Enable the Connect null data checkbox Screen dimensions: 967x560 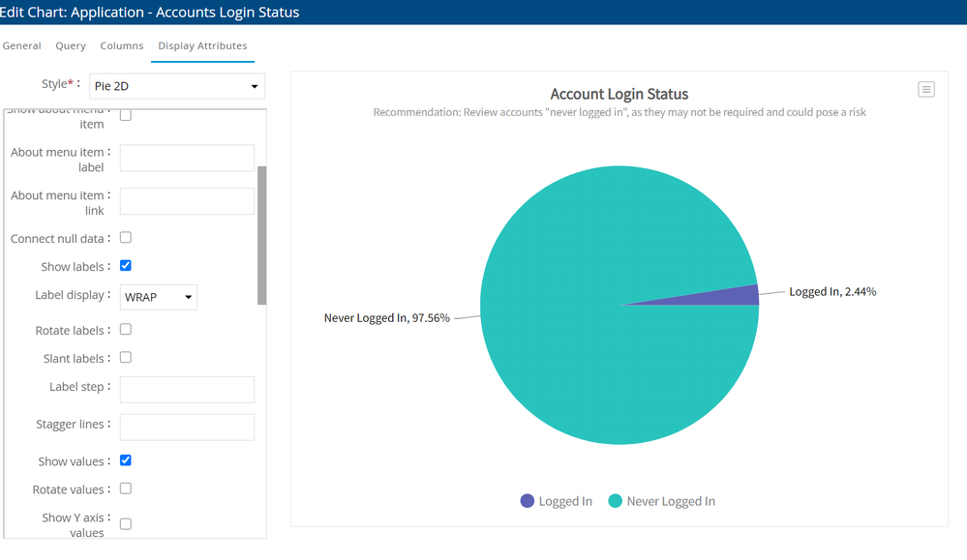click(x=126, y=238)
